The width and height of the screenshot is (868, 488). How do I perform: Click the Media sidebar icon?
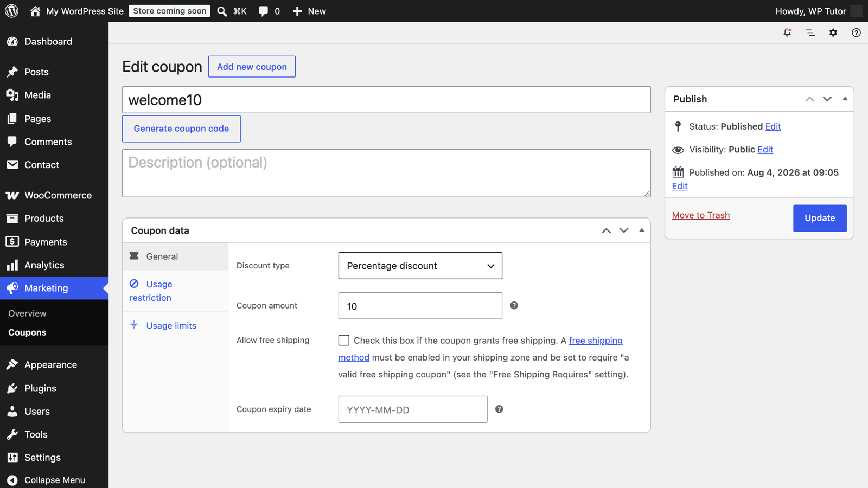click(12, 95)
